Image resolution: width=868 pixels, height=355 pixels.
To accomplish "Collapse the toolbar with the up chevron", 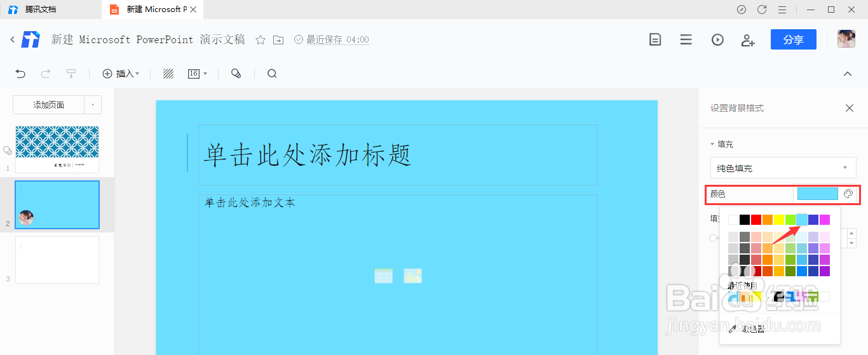I will click(x=847, y=74).
